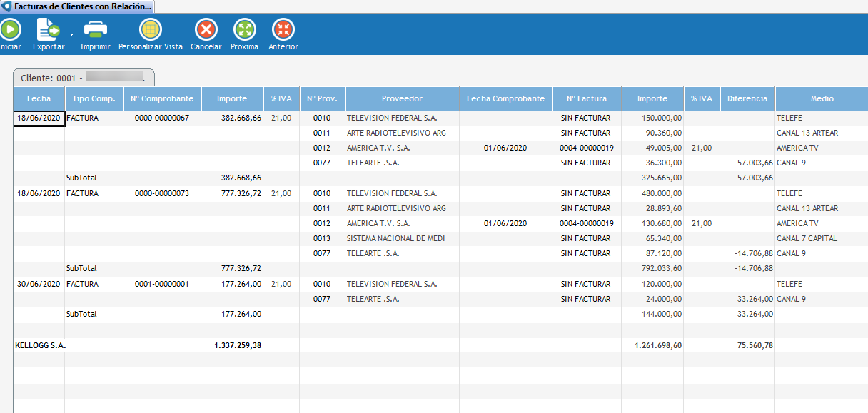Sort by the Fecha column header
The width and height of the screenshot is (868, 413).
coord(39,99)
